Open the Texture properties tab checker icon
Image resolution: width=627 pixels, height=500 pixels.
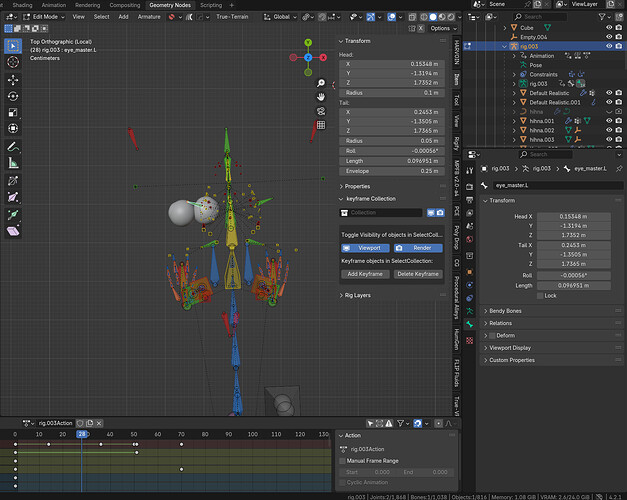tap(469, 340)
